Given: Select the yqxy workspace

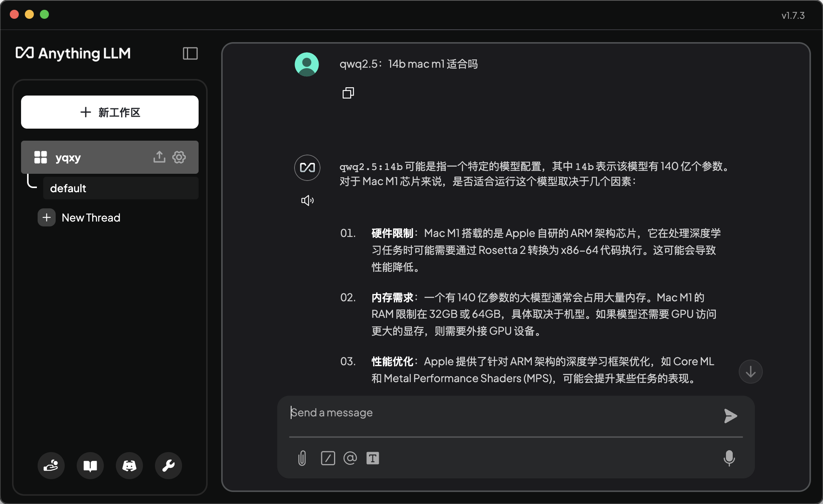Looking at the screenshot, I should (x=68, y=157).
